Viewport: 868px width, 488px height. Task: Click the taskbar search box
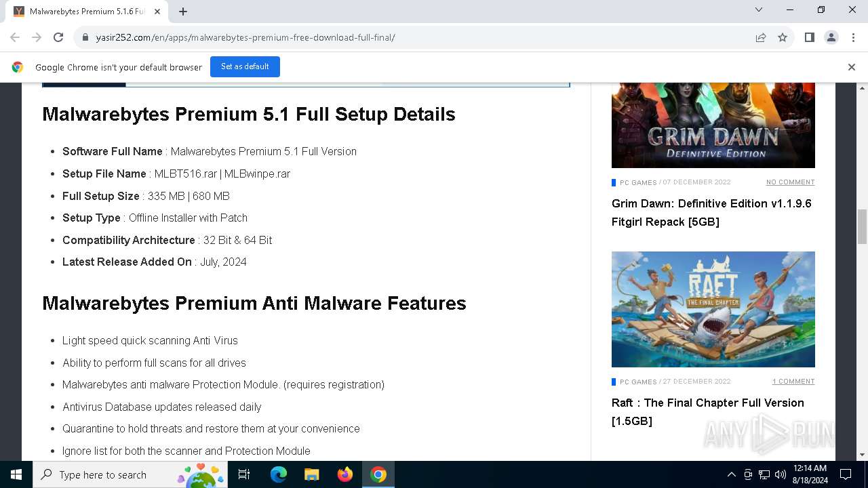(130, 474)
